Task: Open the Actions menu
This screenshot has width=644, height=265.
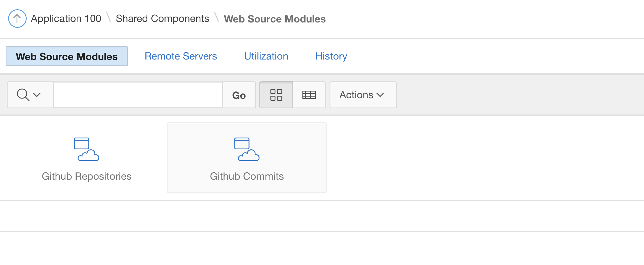Action: point(357,95)
